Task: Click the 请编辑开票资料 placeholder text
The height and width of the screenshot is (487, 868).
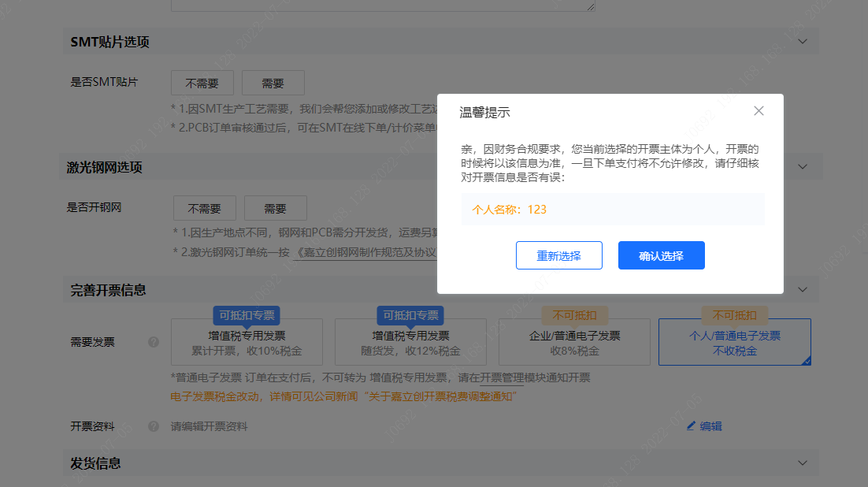Action: (209, 426)
